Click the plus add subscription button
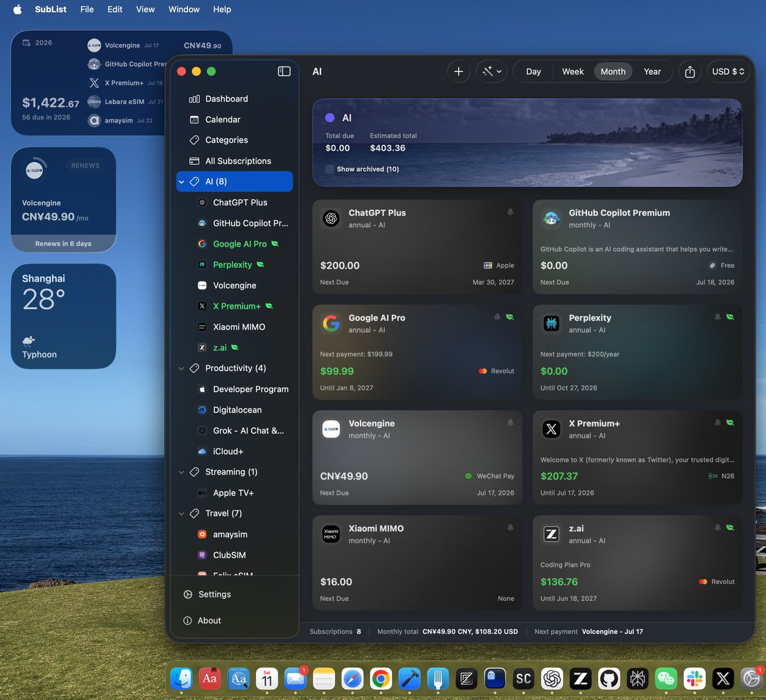Viewport: 766px width, 700px height. coord(458,72)
